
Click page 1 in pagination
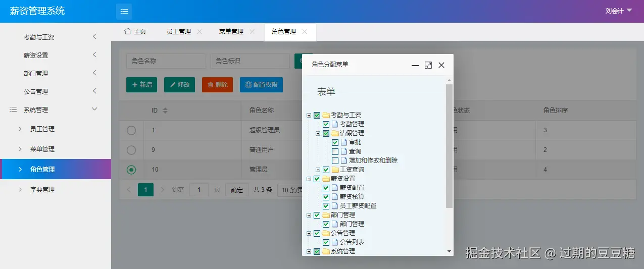pyautogui.click(x=145, y=190)
